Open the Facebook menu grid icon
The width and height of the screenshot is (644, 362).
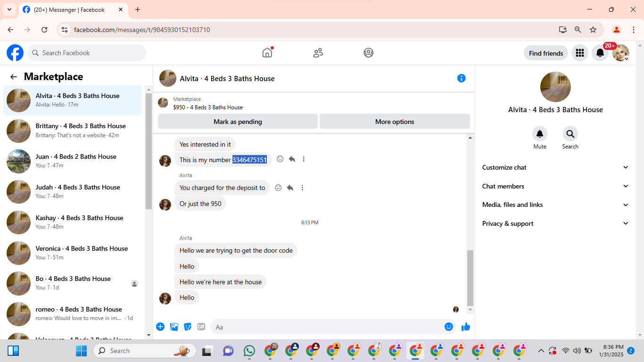coord(580,53)
